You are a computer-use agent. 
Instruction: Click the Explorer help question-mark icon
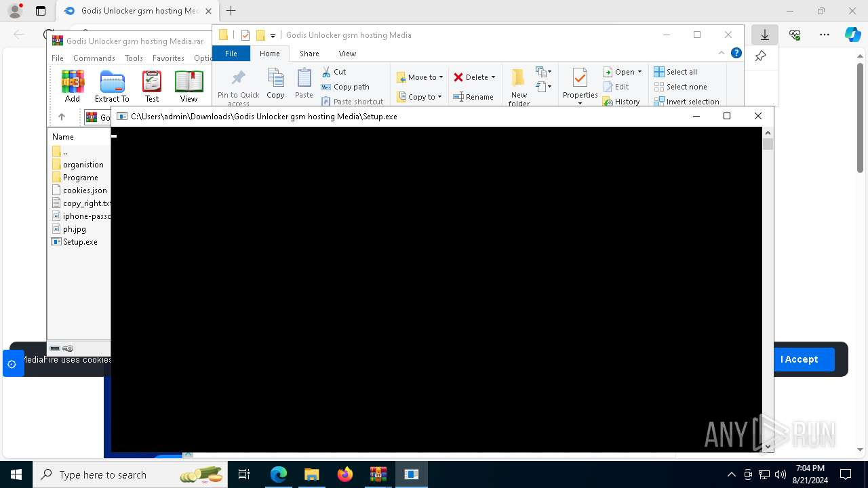point(736,53)
